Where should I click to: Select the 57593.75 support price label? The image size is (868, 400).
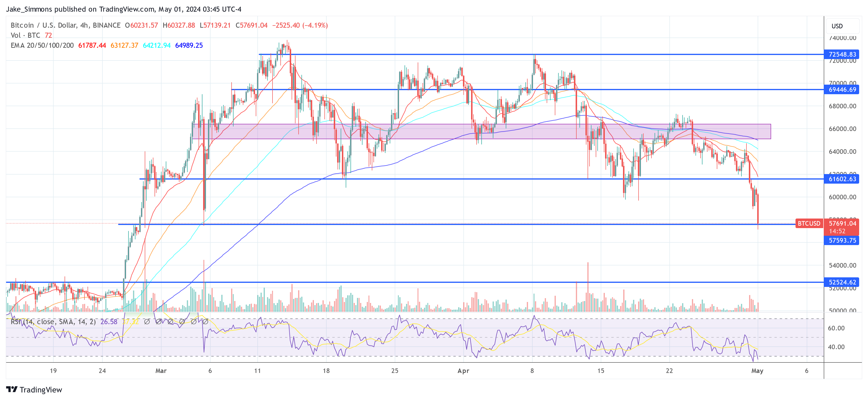coord(842,240)
